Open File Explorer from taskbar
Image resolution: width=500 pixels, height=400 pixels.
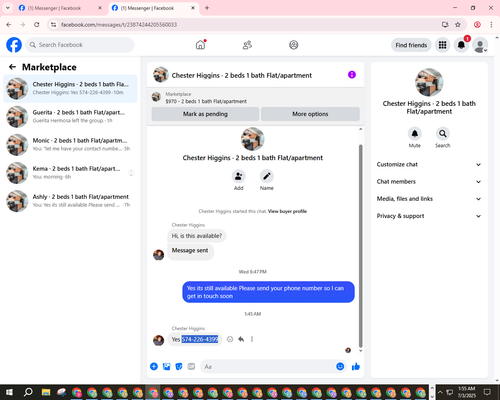click(46, 392)
